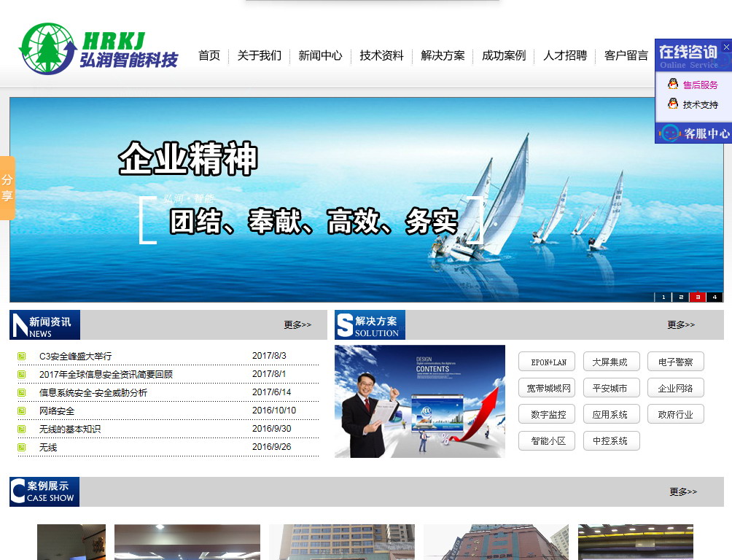Click green bullet icon beside 网络安全
The image size is (732, 560).
pyautogui.click(x=21, y=411)
